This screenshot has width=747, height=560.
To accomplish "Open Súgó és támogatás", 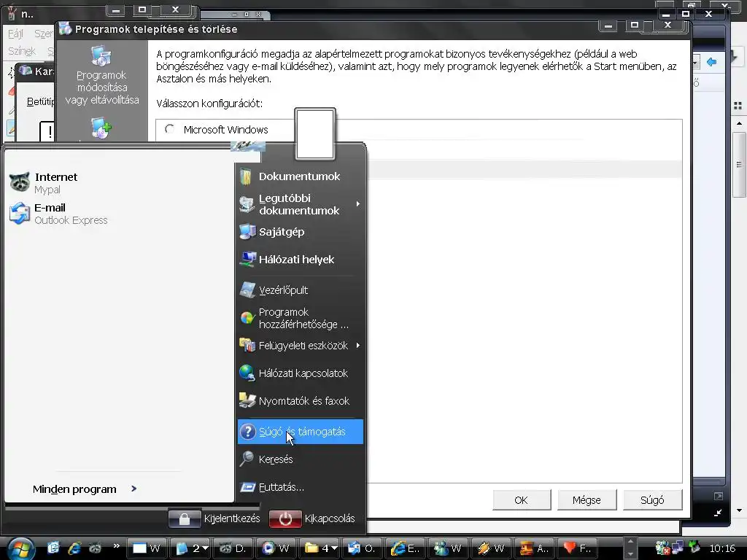I will point(300,432).
